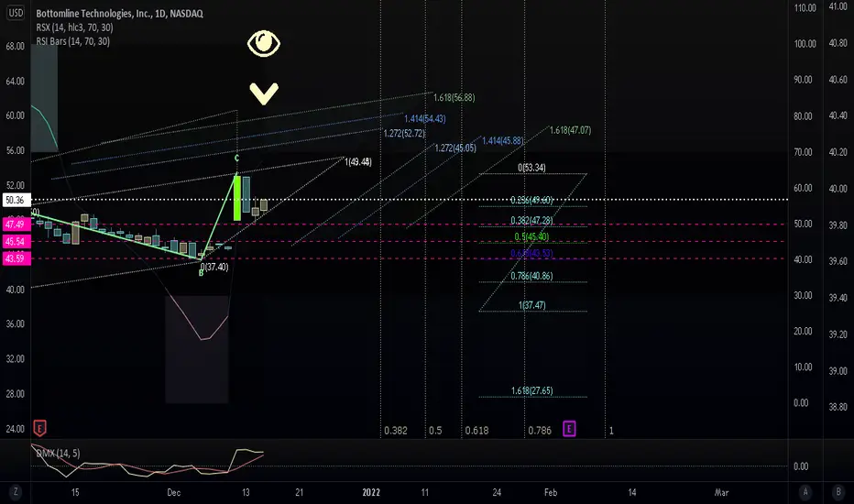Click the 68.00 value on price axis
Image resolution: width=854 pixels, height=504 pixels.
coord(16,47)
